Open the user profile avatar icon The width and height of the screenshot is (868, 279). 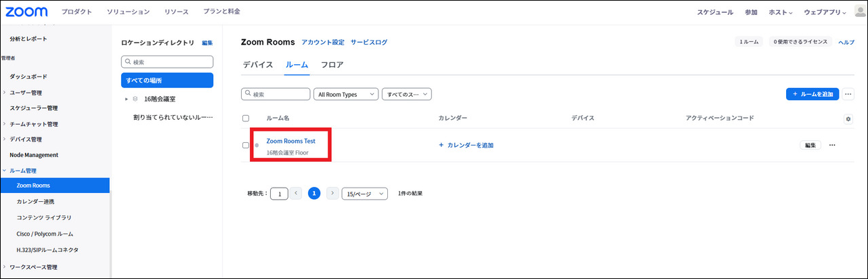[860, 12]
